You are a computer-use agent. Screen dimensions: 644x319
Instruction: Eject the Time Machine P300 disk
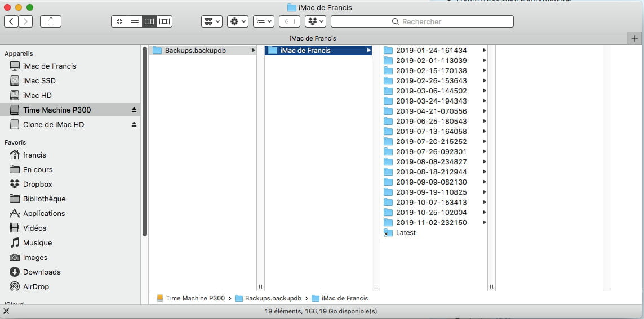tap(134, 110)
